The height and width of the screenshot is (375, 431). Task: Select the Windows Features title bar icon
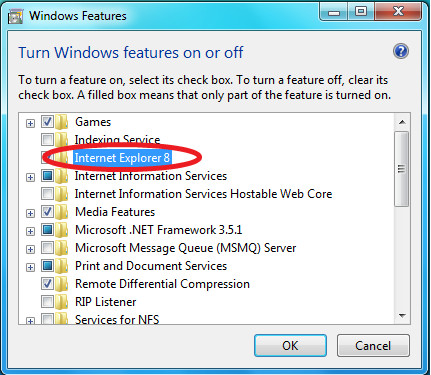pyautogui.click(x=16, y=16)
